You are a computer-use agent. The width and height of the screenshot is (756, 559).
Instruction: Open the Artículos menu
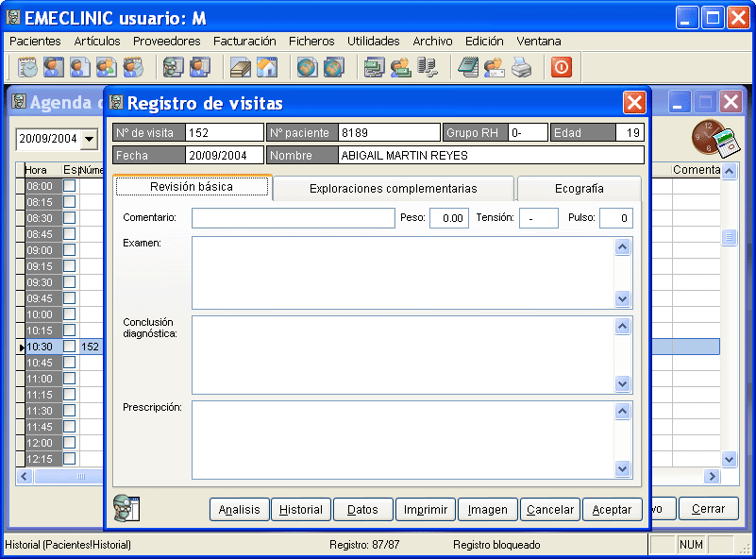click(97, 41)
